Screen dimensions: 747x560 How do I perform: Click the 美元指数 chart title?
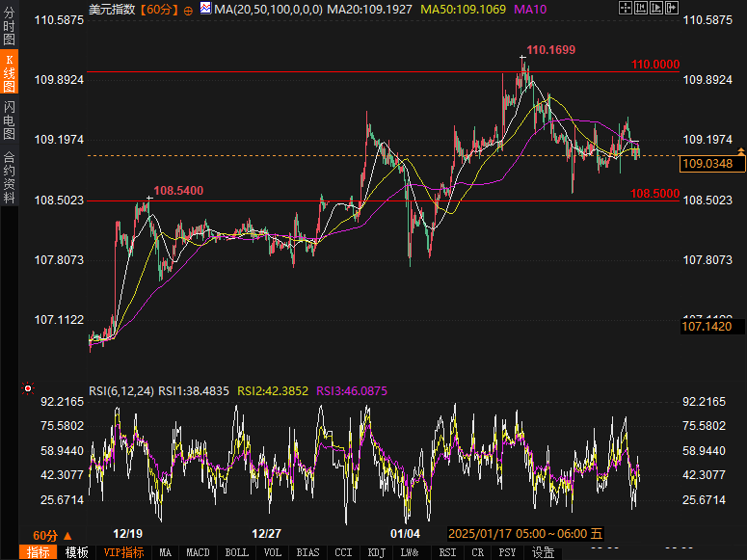112,9
